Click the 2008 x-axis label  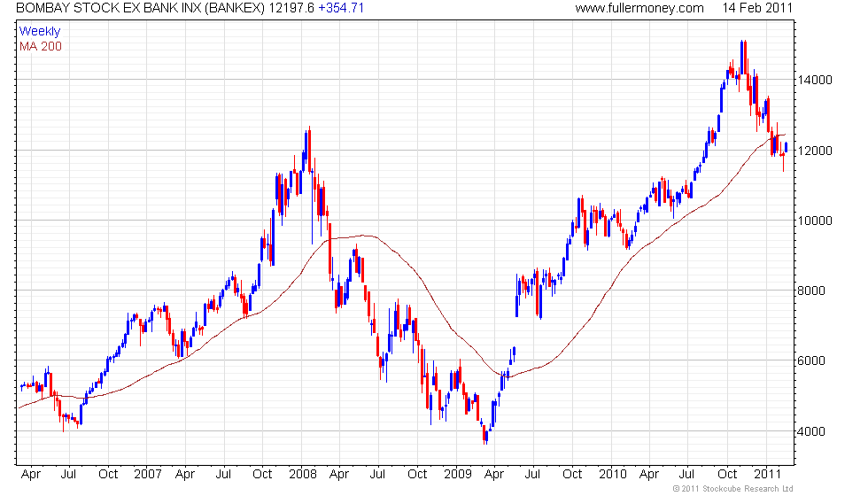(303, 475)
